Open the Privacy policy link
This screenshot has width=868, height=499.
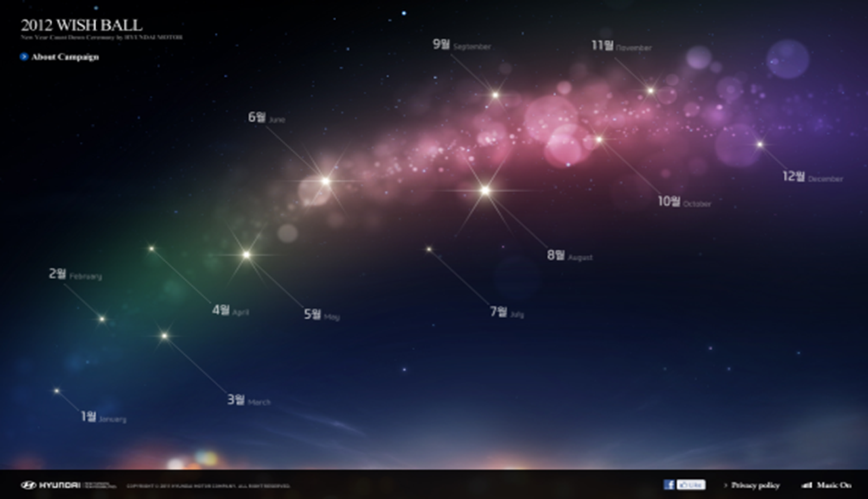click(x=754, y=485)
